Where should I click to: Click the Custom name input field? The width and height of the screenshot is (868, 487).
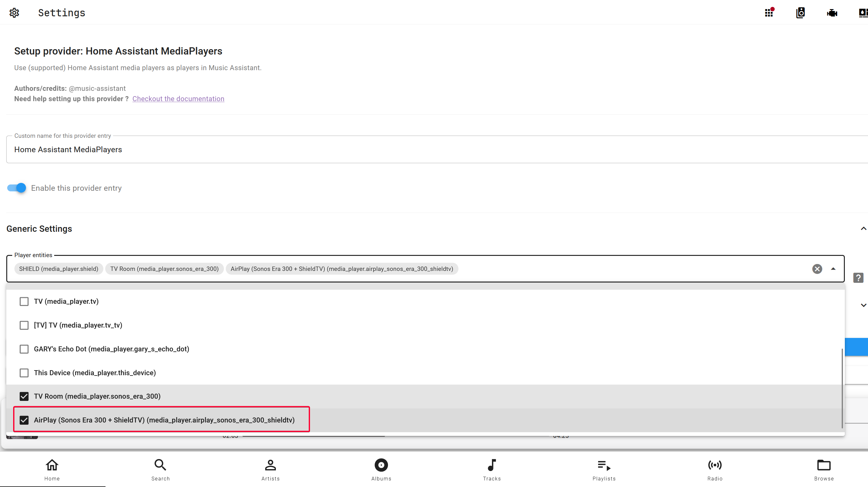click(x=437, y=149)
